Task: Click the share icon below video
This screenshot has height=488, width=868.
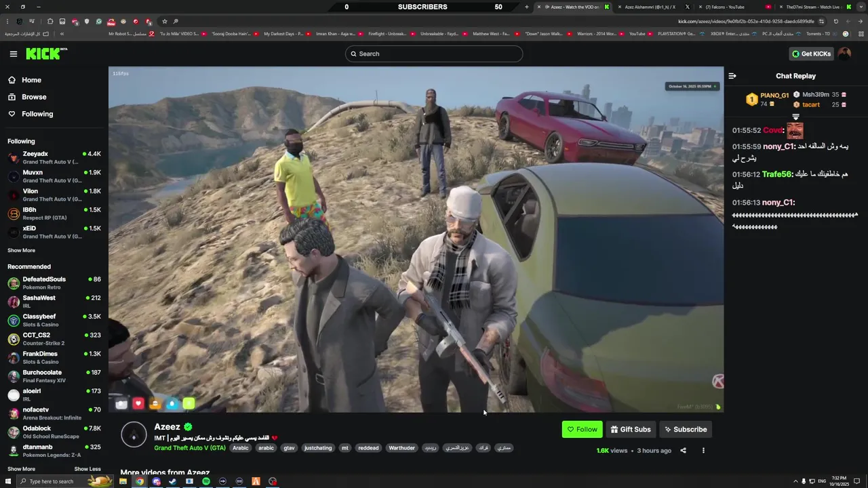Action: 683,451
